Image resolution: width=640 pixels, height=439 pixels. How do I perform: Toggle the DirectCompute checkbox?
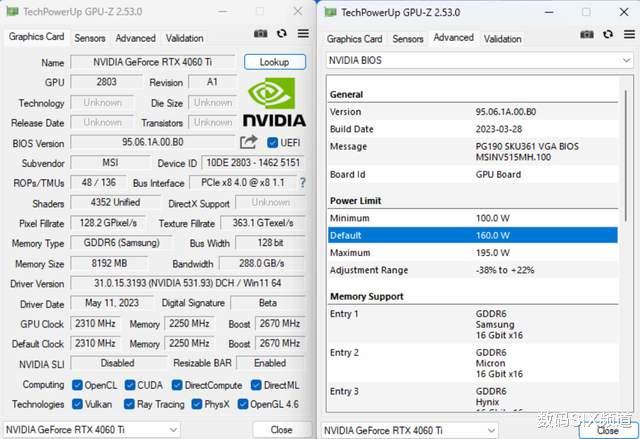click(177, 385)
